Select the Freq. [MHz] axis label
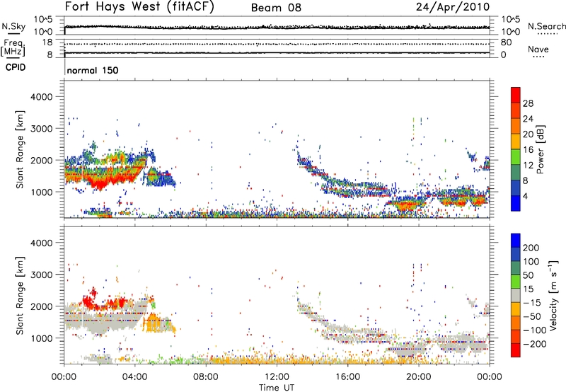Screen dimensions: 566x392 pyautogui.click(x=13, y=47)
